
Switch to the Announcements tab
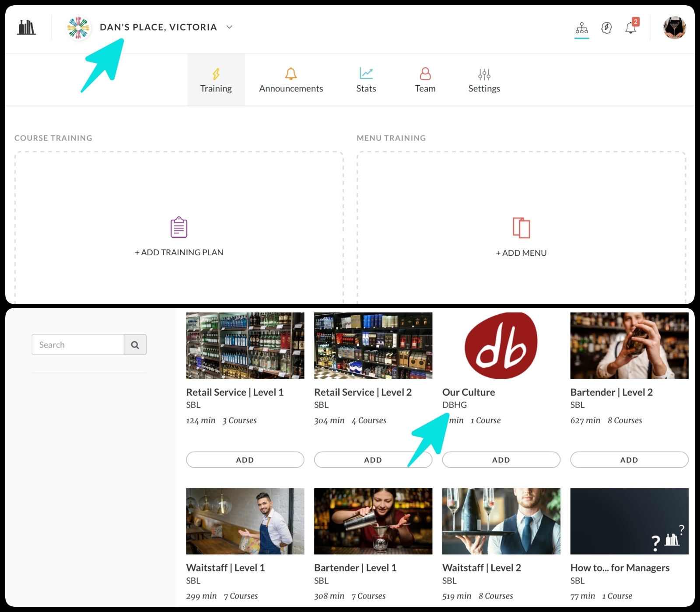click(291, 80)
